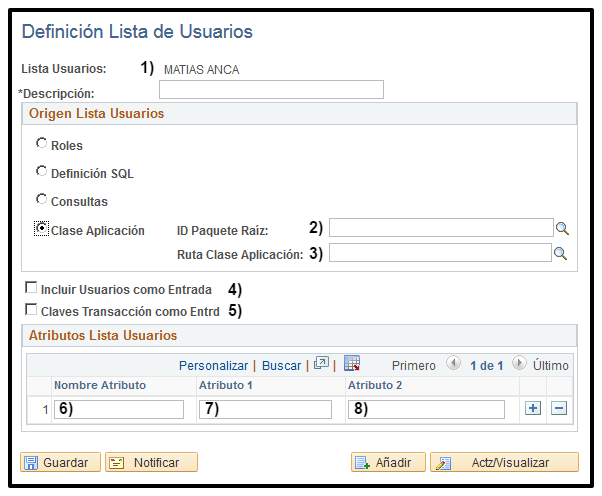
Task: Select the Definición SQL radio option
Action: (41, 171)
